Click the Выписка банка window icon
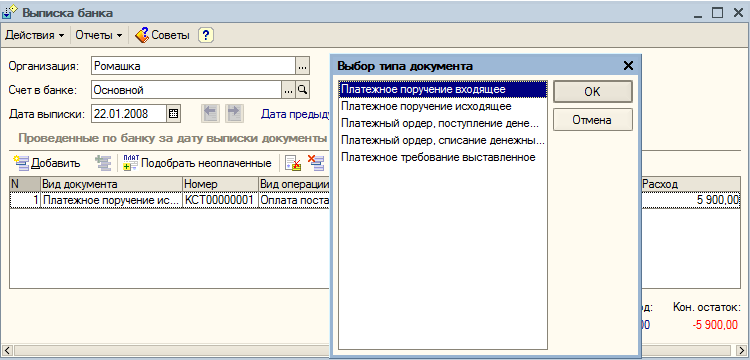This screenshot has height=360, width=750. (x=10, y=12)
